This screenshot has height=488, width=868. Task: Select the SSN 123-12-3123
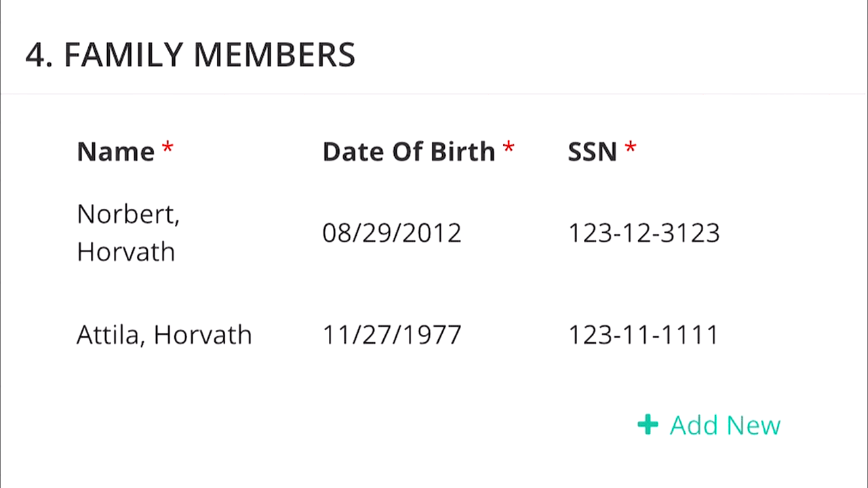(x=644, y=233)
